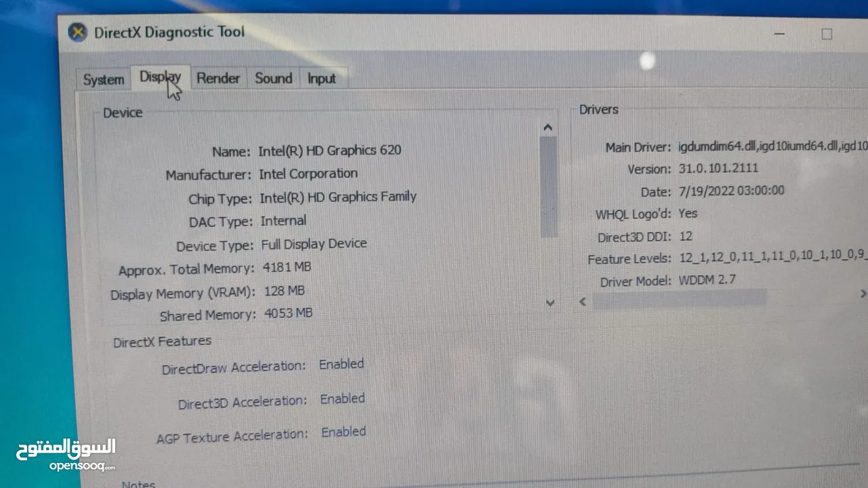Click the Driver Model WDDM 2.7 value
Screen dimensions: 868x488
(707, 280)
